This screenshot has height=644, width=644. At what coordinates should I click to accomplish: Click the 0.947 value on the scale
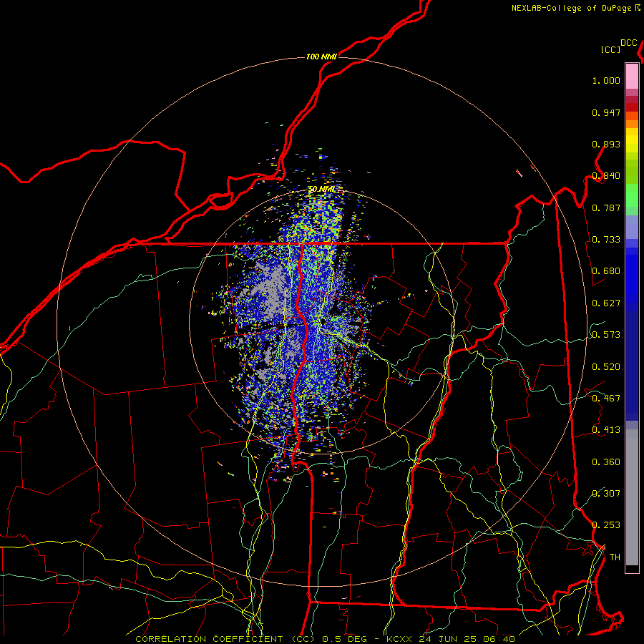[x=606, y=112]
